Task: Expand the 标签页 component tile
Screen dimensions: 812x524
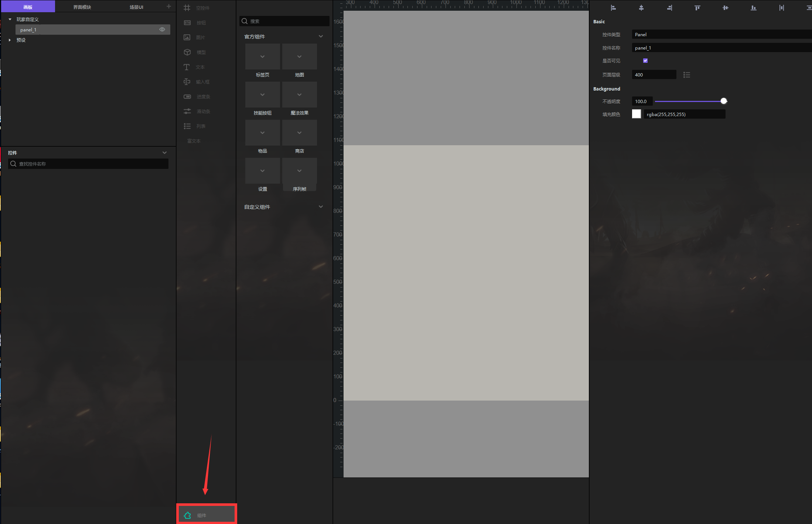Action: click(x=262, y=57)
